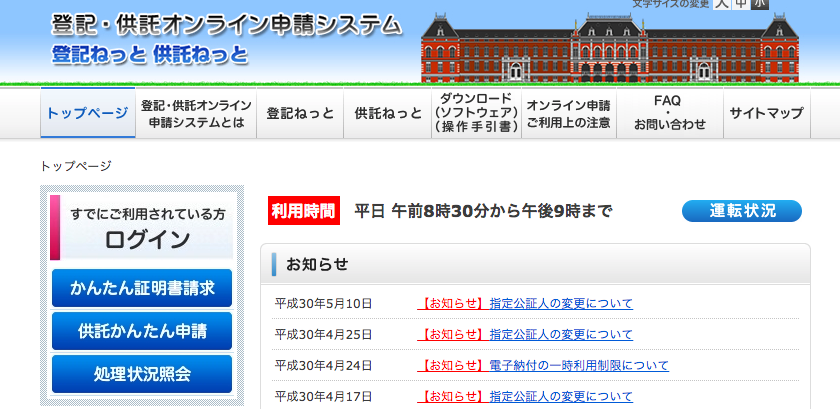Click the red 利用時間 label
Screen dimensions: 840x409
[304, 211]
